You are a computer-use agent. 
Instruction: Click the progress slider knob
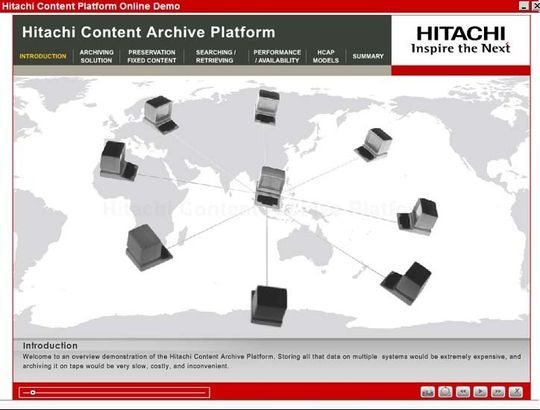33,392
